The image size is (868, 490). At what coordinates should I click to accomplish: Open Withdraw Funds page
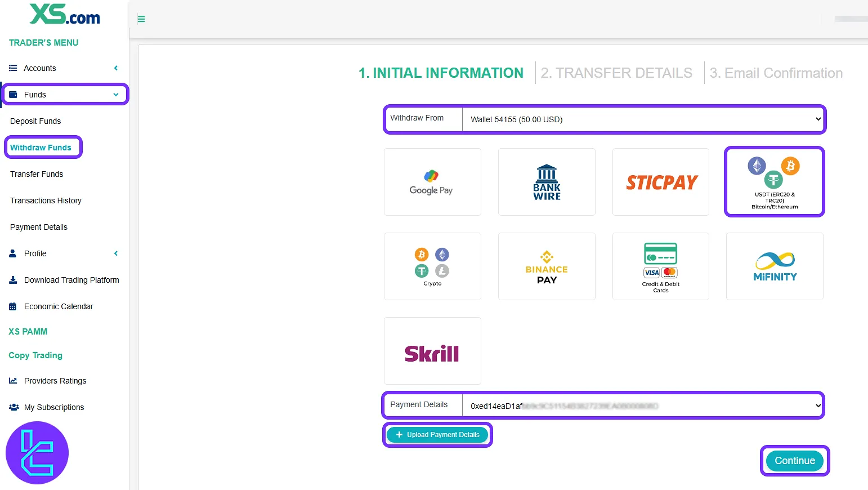click(x=41, y=148)
